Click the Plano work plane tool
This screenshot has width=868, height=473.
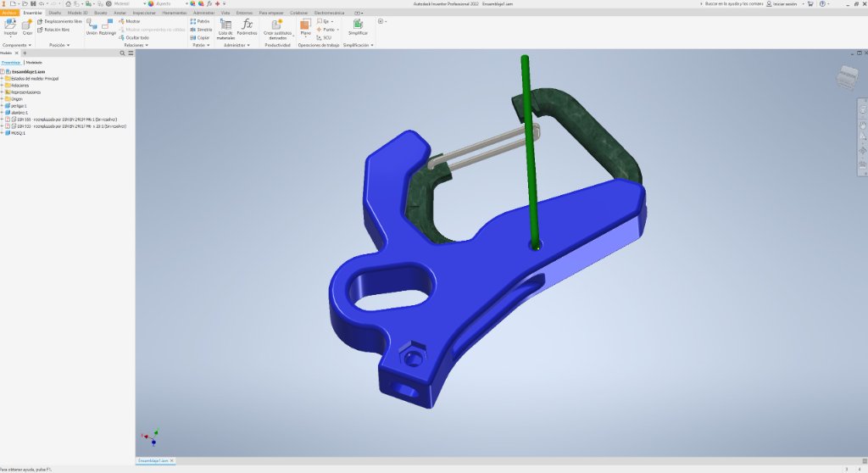coord(305,26)
